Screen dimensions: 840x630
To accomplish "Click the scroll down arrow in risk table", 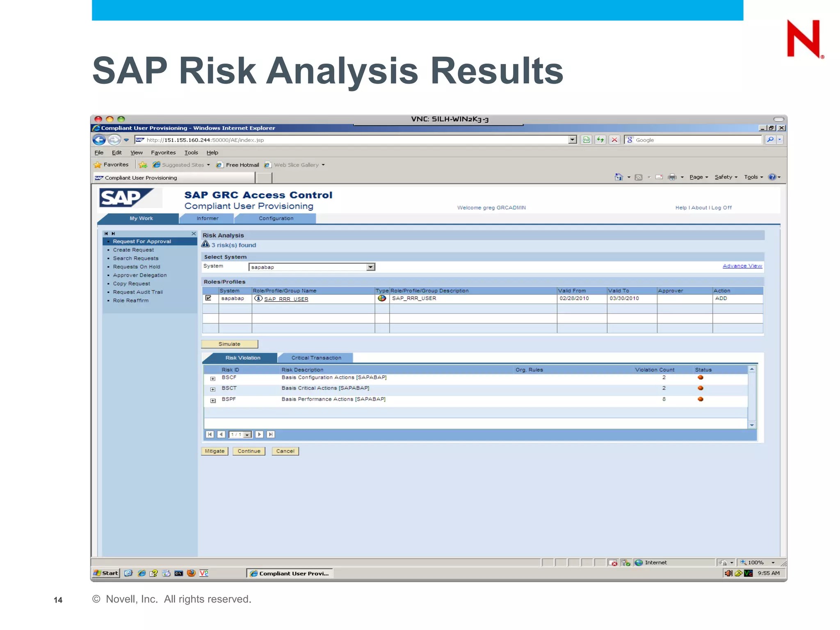I will [752, 425].
